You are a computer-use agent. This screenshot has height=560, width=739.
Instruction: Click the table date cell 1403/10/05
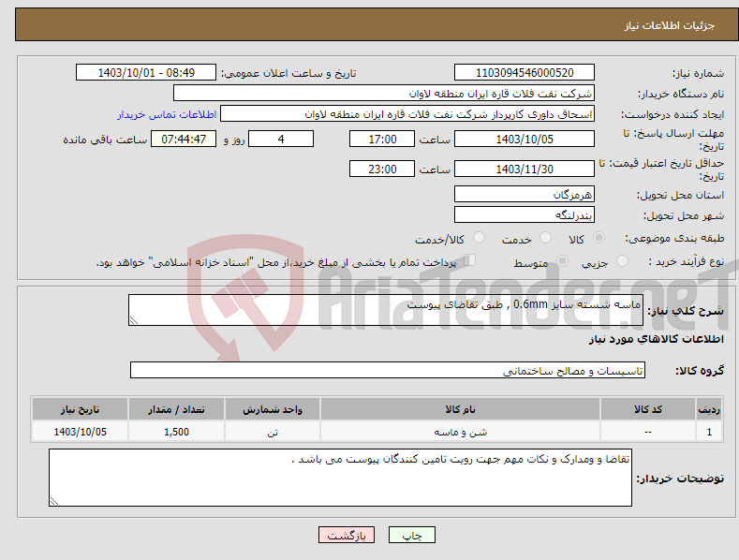(x=81, y=432)
